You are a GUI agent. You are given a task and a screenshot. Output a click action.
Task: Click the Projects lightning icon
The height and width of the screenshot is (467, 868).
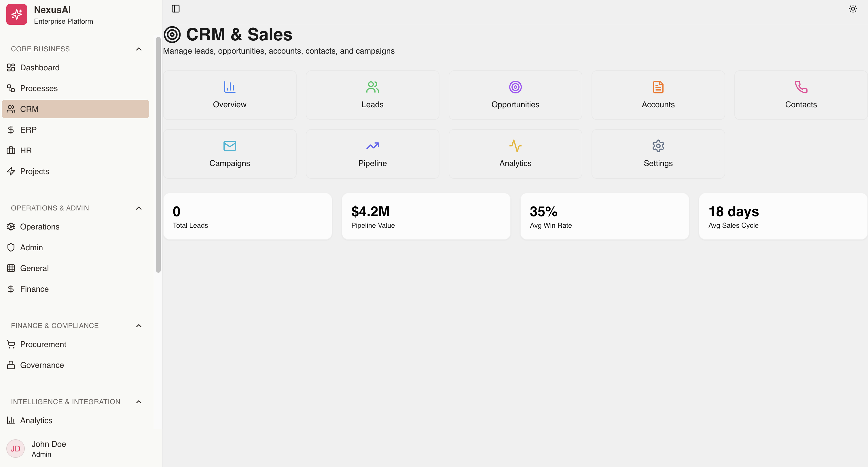[x=11, y=171]
